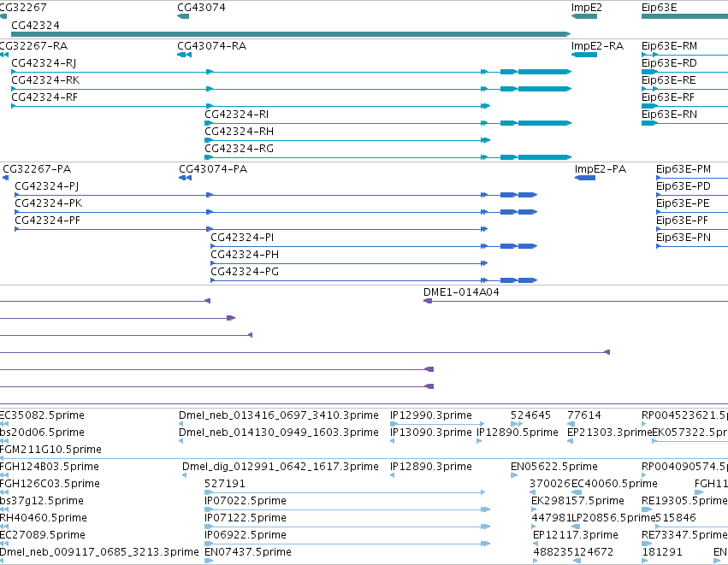Open the CG42324-PG protein label
Viewport: 728px width, 565px height.
click(245, 273)
